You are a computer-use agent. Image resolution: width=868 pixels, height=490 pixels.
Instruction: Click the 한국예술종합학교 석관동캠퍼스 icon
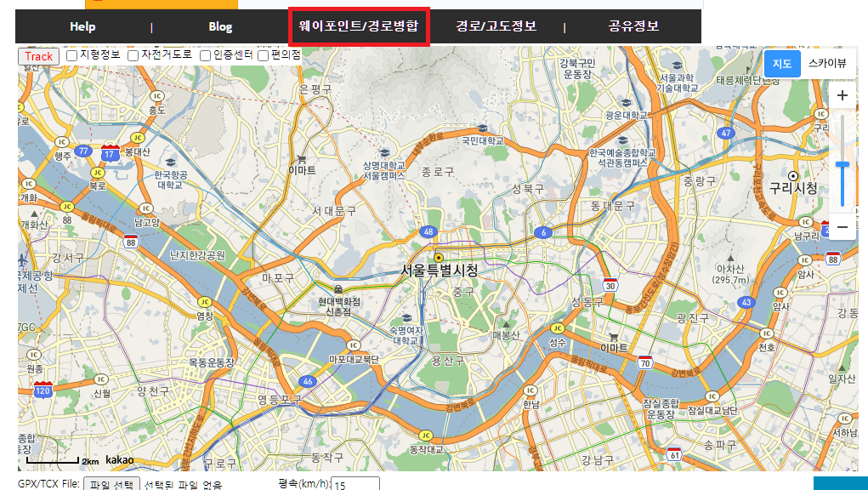coord(622,140)
